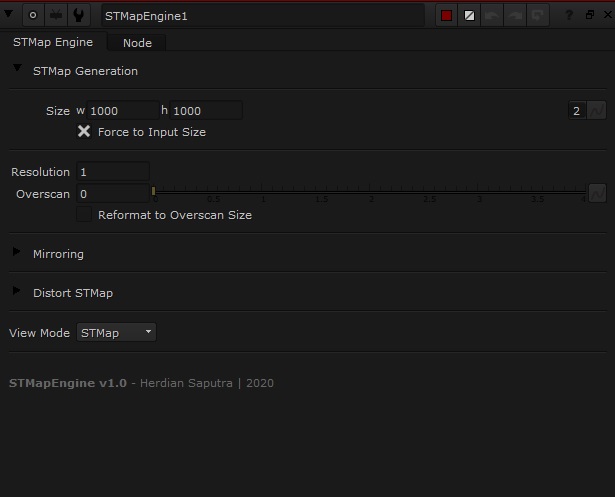
Task: Open the View Mode dropdown
Action: 116,332
